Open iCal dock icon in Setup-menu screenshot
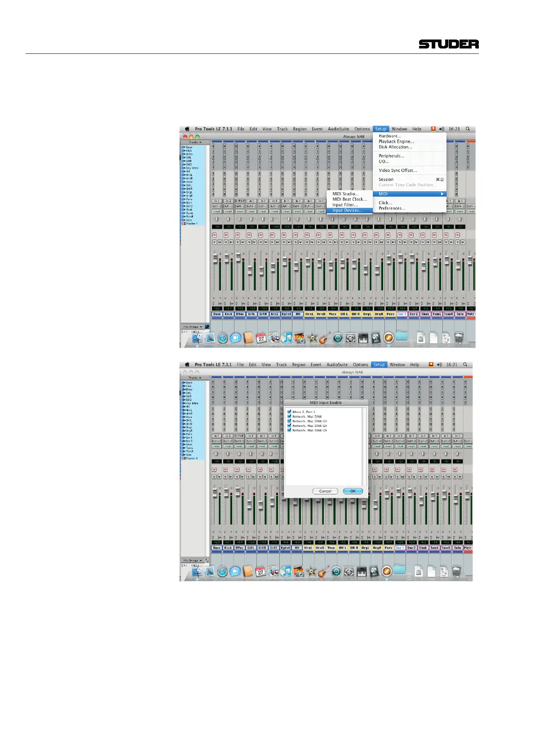Screen dimensions: 535x756 pyautogui.click(x=261, y=338)
